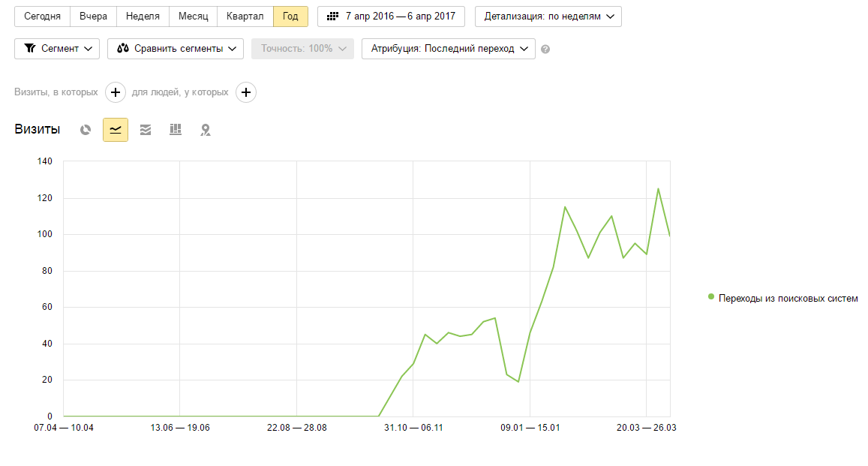
Task: Select the 'Квартал' period
Action: click(x=245, y=17)
